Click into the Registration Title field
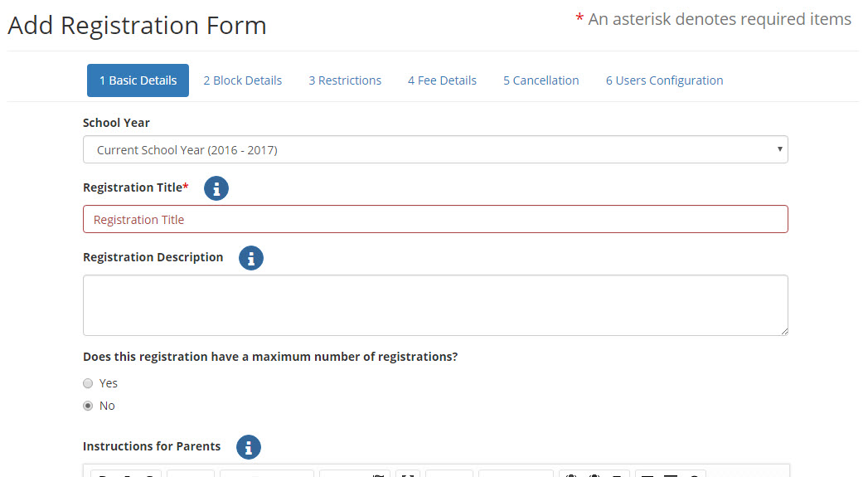 point(435,219)
